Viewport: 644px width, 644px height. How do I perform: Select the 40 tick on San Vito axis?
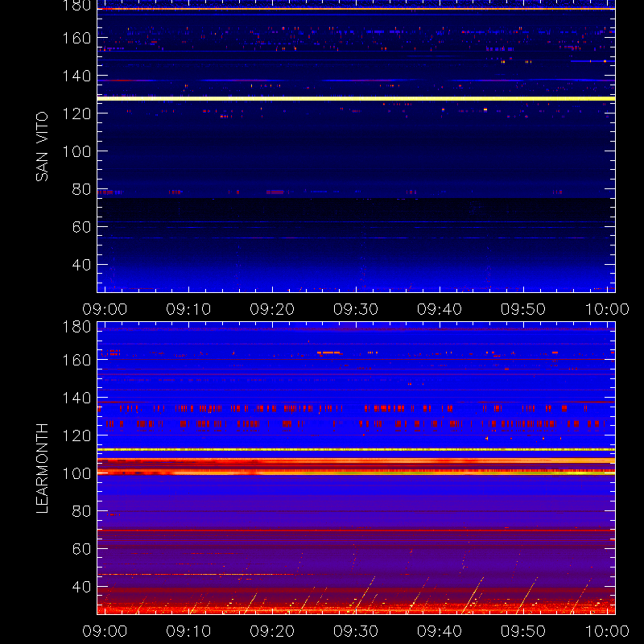[x=81, y=265]
